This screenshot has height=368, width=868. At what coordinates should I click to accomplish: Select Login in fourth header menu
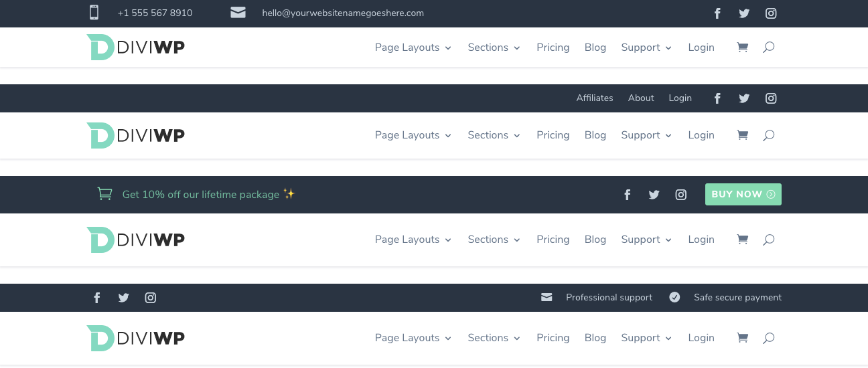click(701, 338)
